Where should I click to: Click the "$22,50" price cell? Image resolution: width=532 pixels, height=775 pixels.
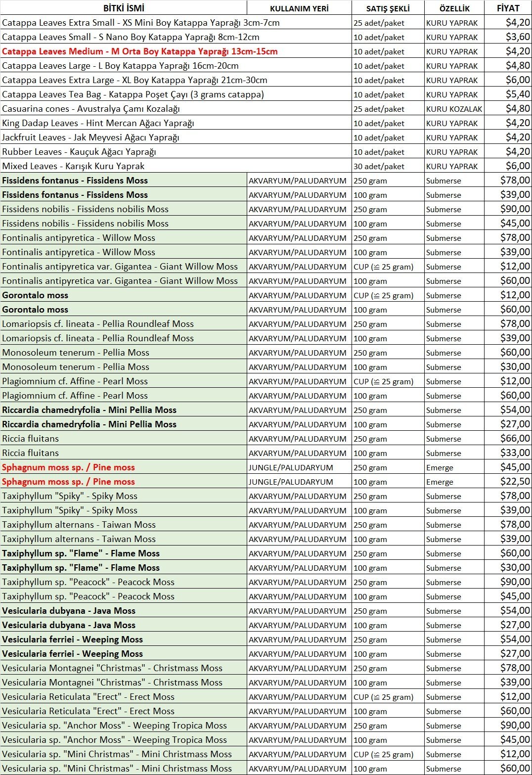(515, 482)
